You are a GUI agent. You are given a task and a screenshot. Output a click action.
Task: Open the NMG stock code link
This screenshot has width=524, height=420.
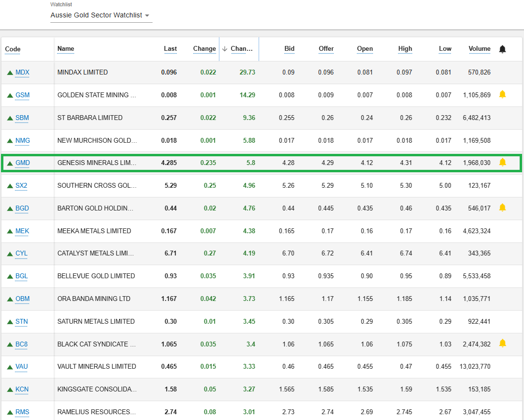(x=23, y=141)
